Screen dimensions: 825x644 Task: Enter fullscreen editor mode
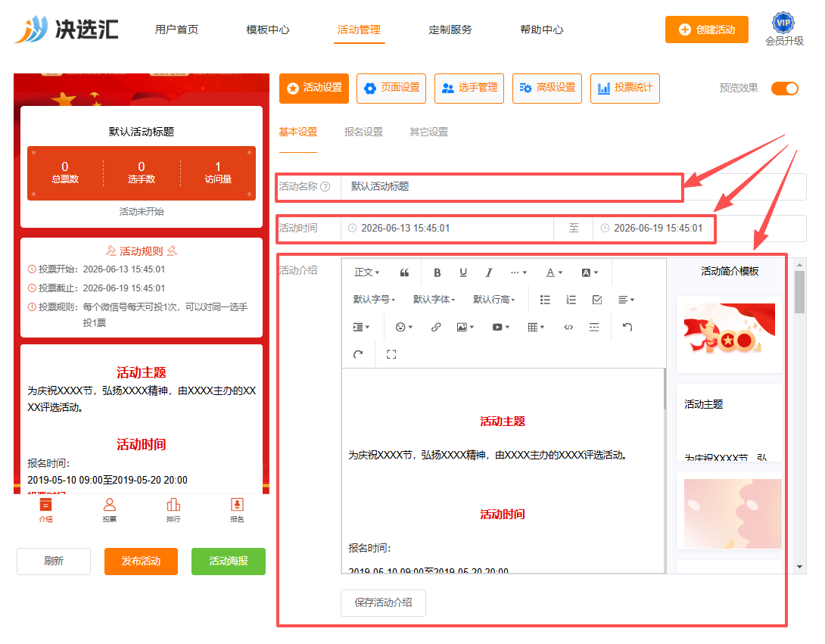(391, 354)
